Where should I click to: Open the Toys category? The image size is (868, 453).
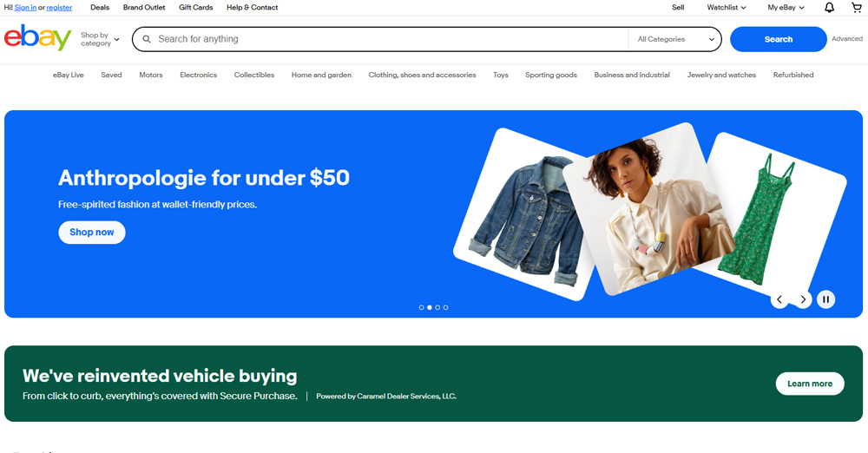(x=501, y=75)
